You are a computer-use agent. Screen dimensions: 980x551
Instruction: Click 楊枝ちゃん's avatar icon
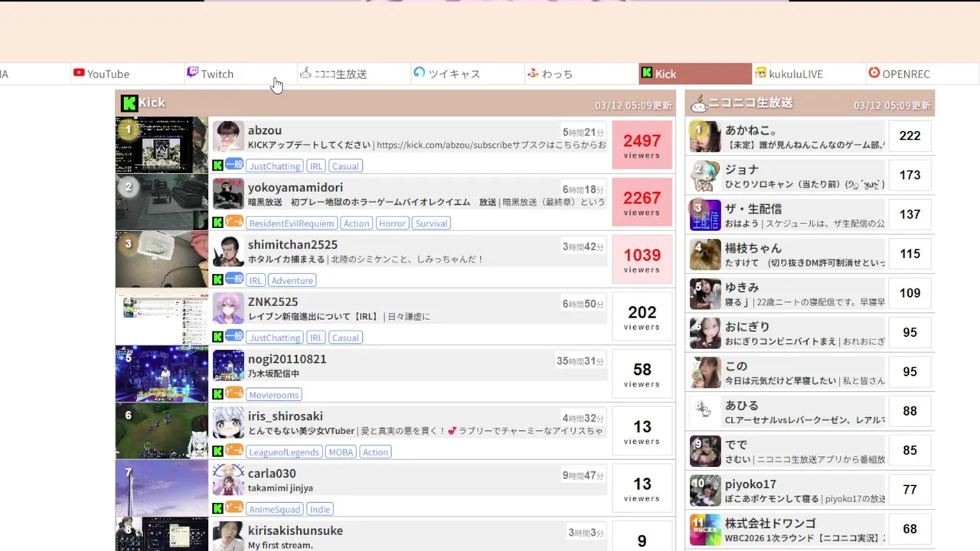click(x=705, y=254)
